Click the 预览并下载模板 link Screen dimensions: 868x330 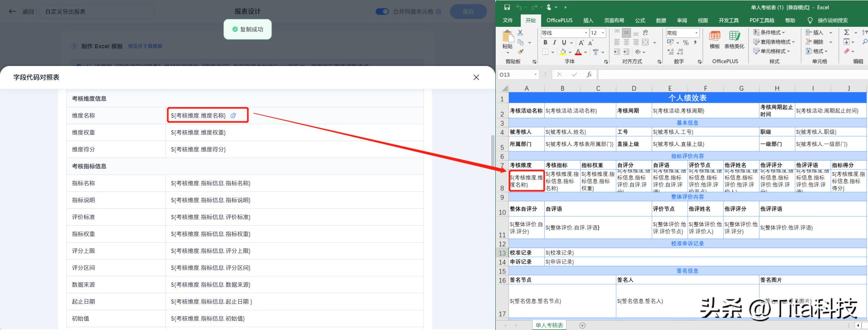145,46
